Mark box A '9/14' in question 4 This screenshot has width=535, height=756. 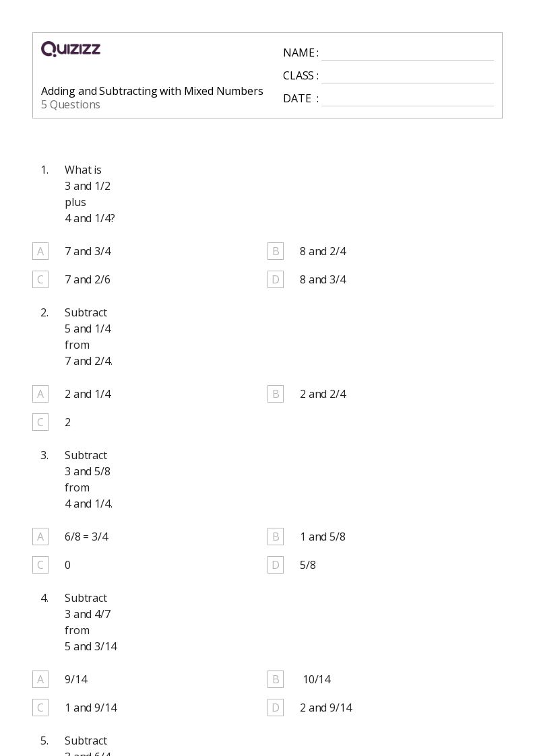(x=40, y=679)
